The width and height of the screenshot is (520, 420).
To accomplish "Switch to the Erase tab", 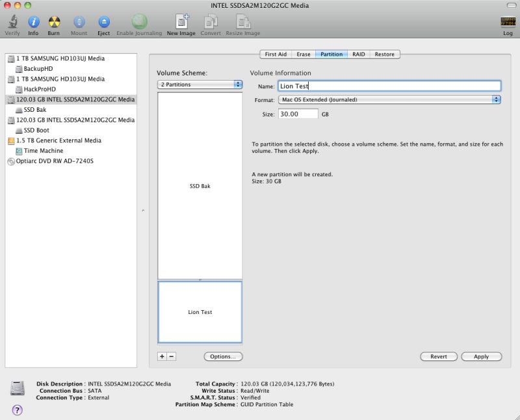I will click(304, 55).
